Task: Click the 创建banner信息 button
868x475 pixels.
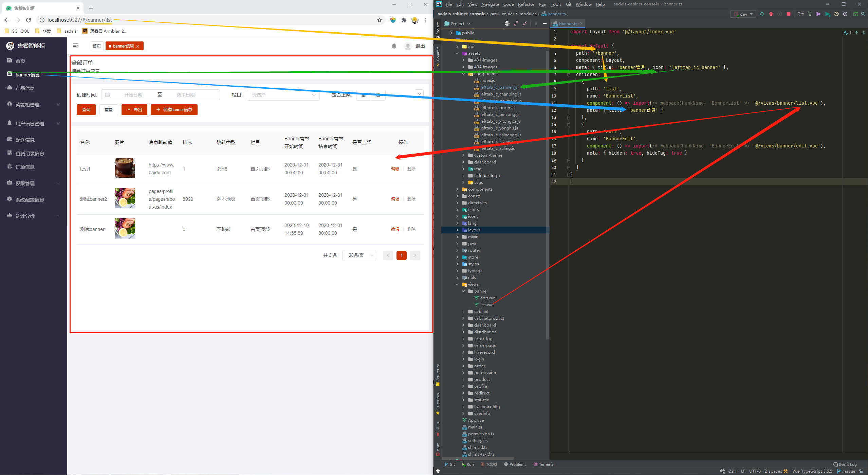Action: (x=174, y=110)
